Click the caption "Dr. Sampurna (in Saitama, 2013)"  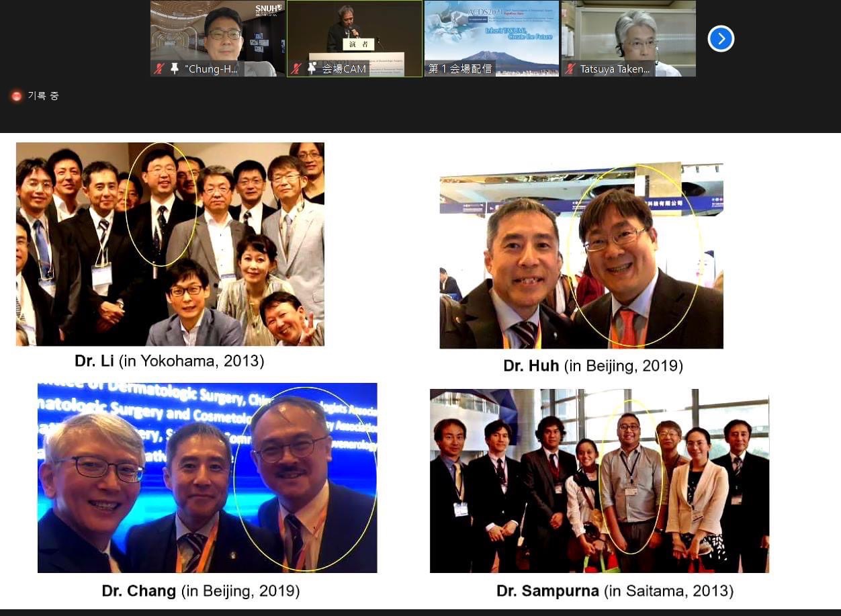pyautogui.click(x=615, y=591)
